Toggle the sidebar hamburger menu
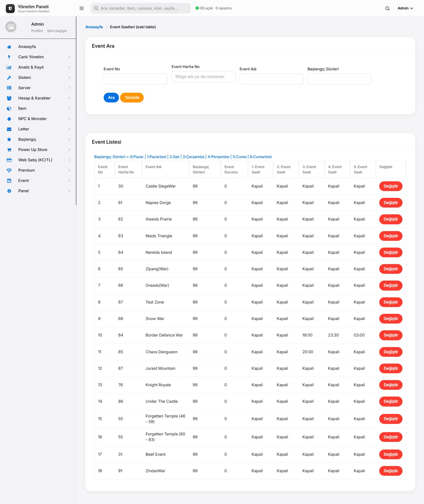This screenshot has width=424, height=504. pos(82,8)
